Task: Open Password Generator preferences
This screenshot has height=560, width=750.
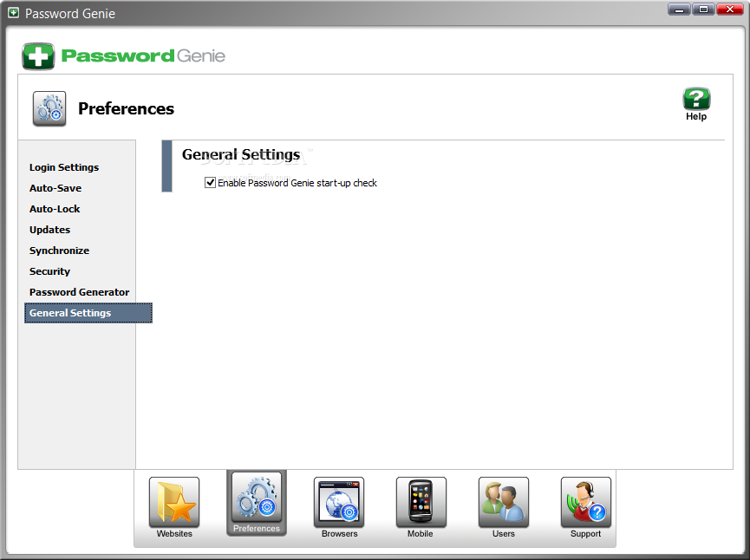Action: pyautogui.click(x=80, y=292)
